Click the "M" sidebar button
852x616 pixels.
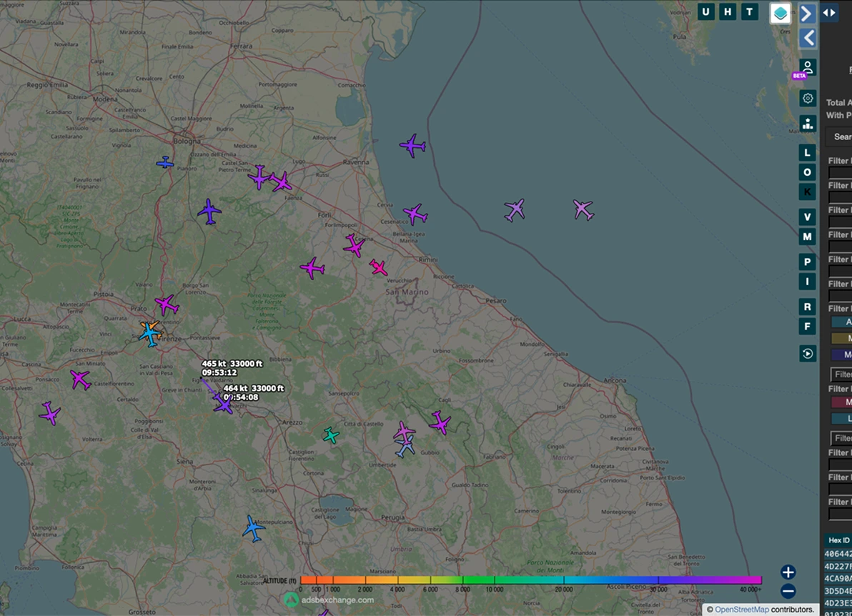click(x=807, y=235)
